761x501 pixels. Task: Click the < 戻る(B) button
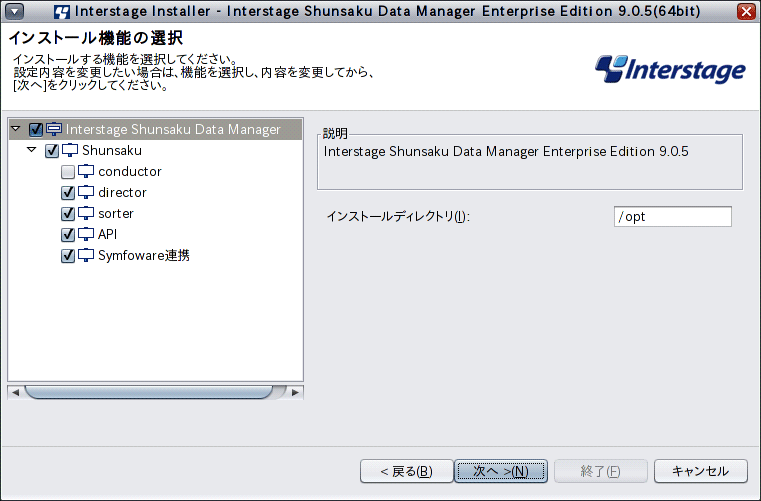pyautogui.click(x=406, y=471)
